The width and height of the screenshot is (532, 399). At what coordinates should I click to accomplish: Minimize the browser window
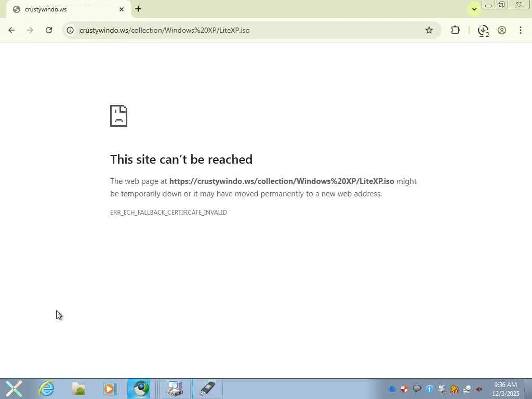pyautogui.click(x=488, y=5)
